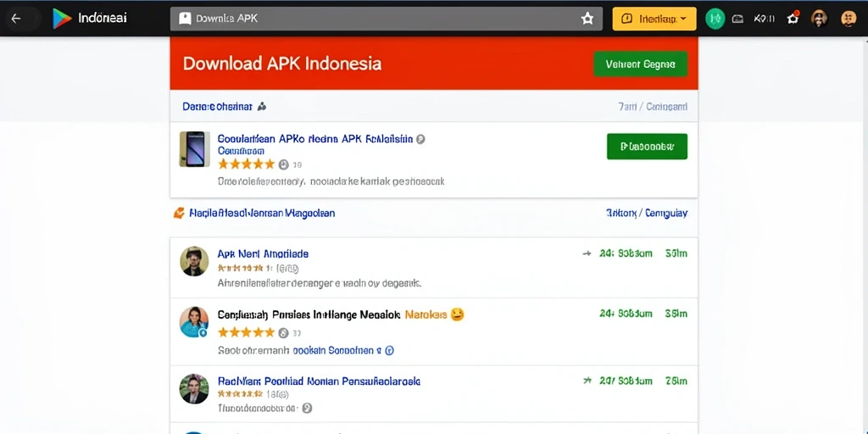Open the yellow dropdown button in the top bar
The height and width of the screenshot is (434, 868).
(x=654, y=19)
